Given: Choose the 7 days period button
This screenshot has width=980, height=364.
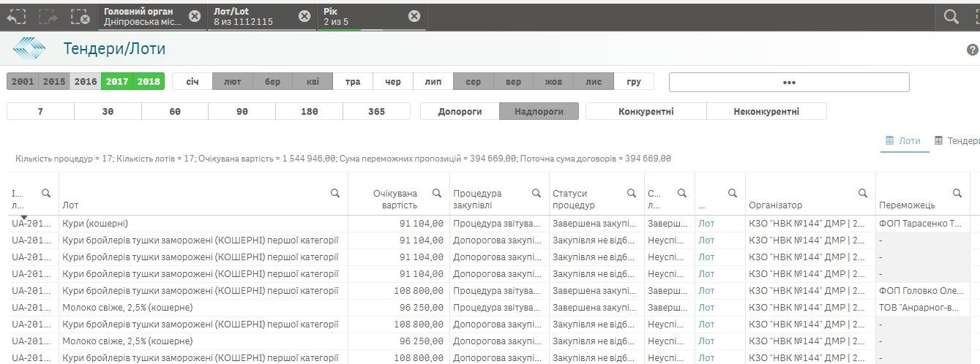Looking at the screenshot, I should (40, 111).
